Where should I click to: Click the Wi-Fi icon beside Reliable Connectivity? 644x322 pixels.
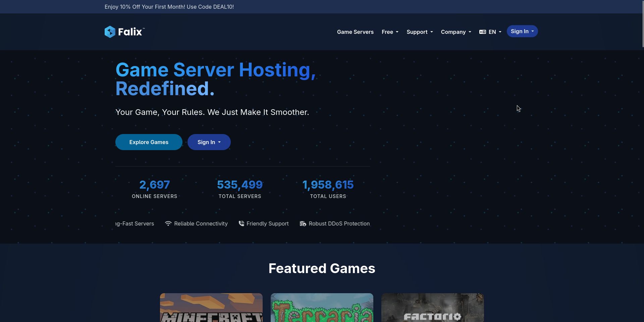coord(168,223)
